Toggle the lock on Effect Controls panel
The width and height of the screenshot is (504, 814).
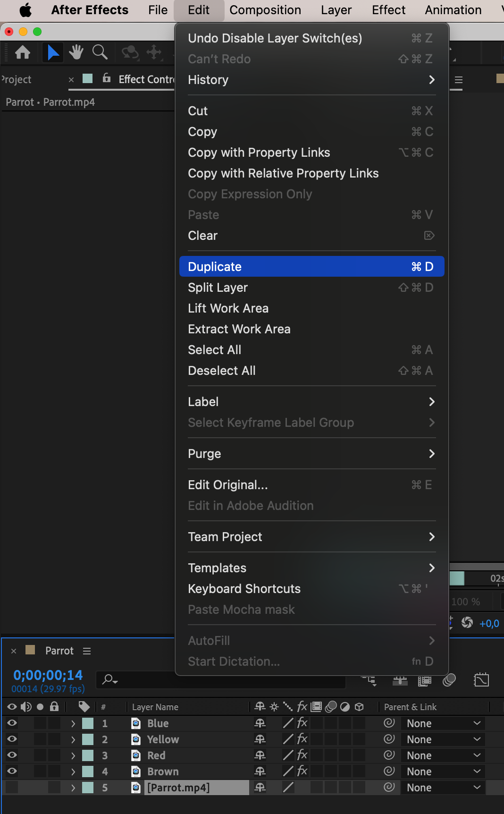point(107,78)
